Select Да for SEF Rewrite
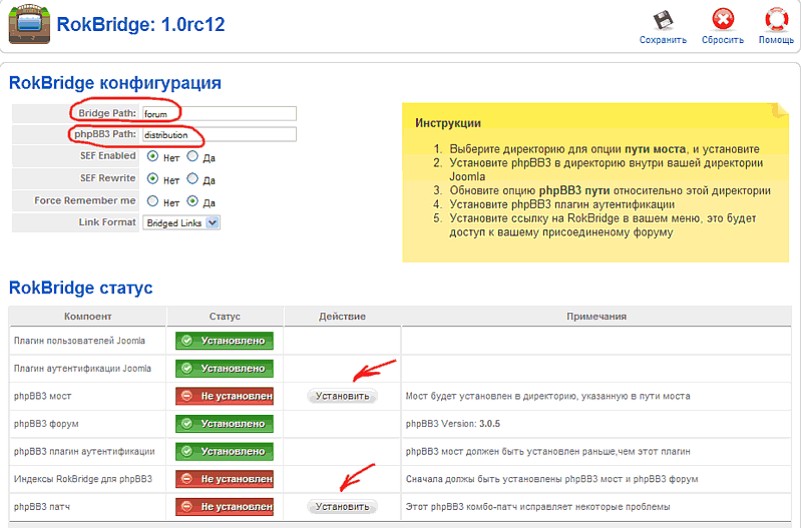This screenshot has width=801, height=528. point(192,179)
